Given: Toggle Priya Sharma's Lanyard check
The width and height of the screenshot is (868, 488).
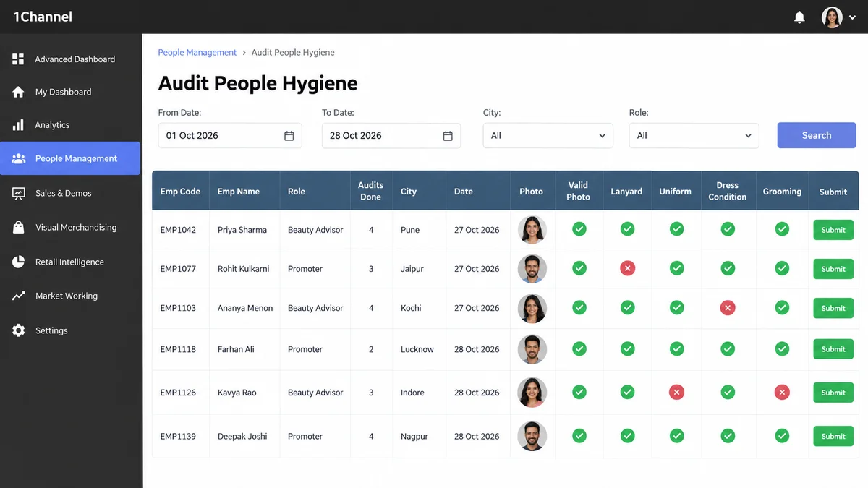Looking at the screenshot, I should tap(627, 229).
